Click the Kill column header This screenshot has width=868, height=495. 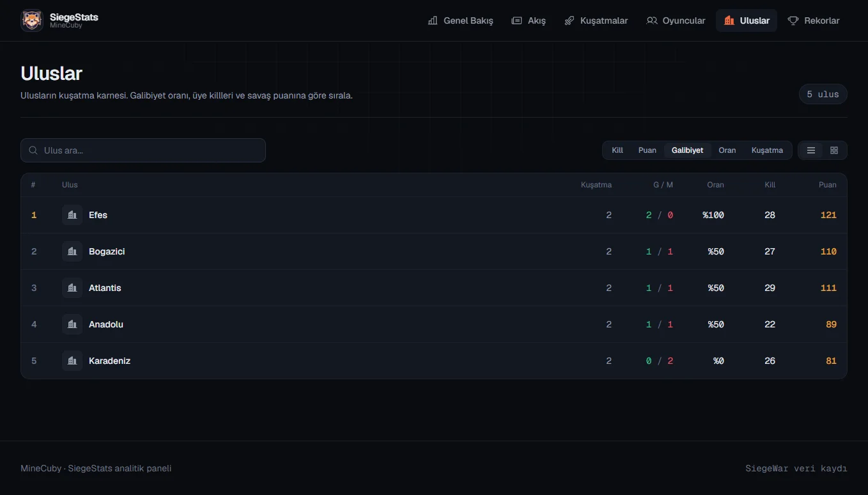[770, 185]
